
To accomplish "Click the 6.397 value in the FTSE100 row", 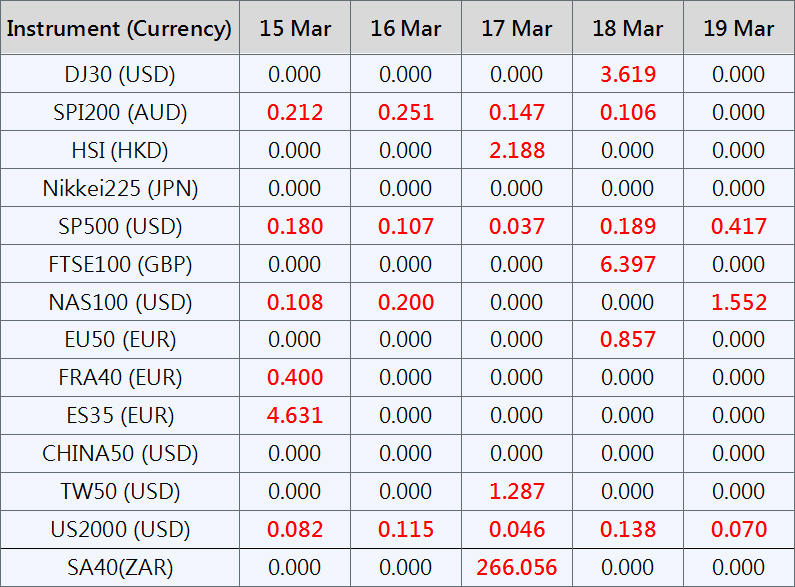I will (x=628, y=265).
